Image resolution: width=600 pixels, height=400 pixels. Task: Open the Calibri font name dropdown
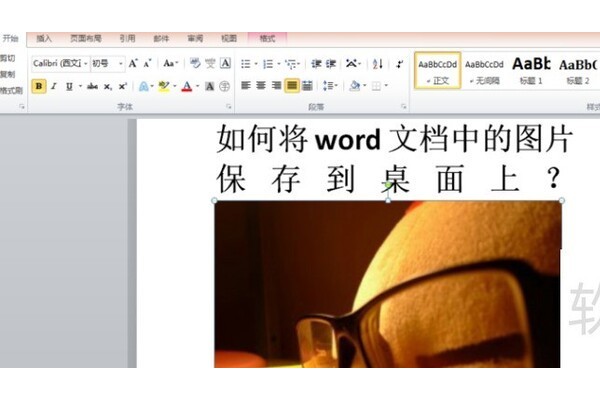click(x=86, y=64)
